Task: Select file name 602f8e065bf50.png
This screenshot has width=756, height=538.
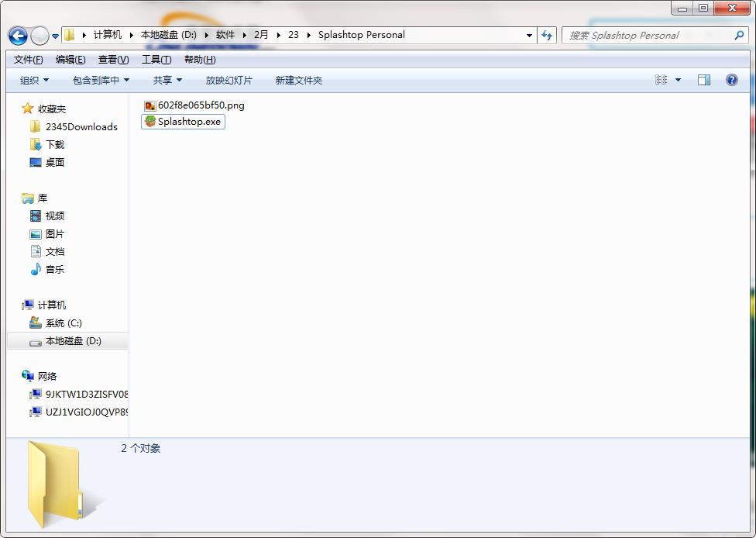Action: 201,105
